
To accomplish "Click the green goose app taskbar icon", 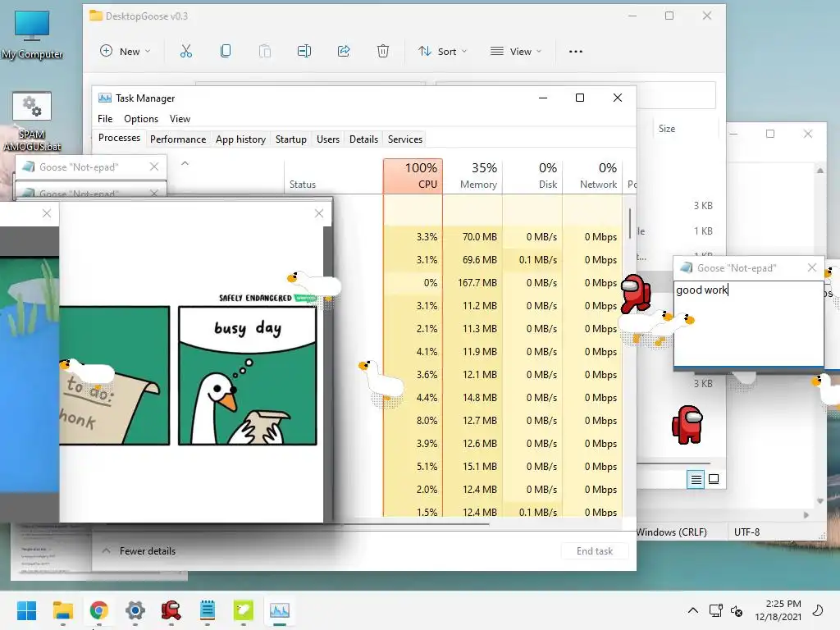I will (243, 610).
